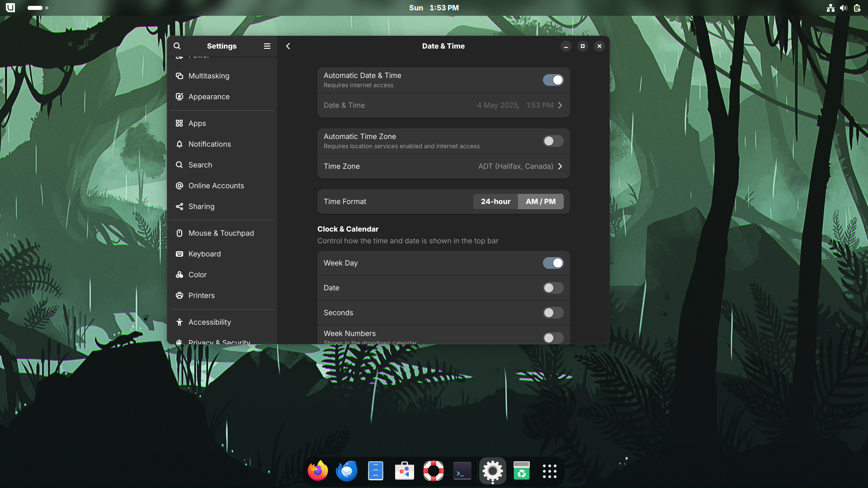Enable Automatic Time Zone switch
Image resolution: width=868 pixels, height=488 pixels.
click(553, 141)
